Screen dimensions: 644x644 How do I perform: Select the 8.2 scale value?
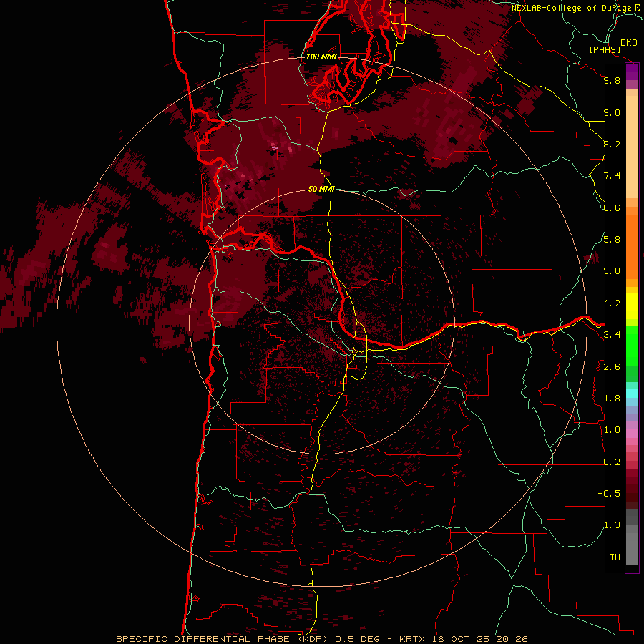(x=612, y=144)
